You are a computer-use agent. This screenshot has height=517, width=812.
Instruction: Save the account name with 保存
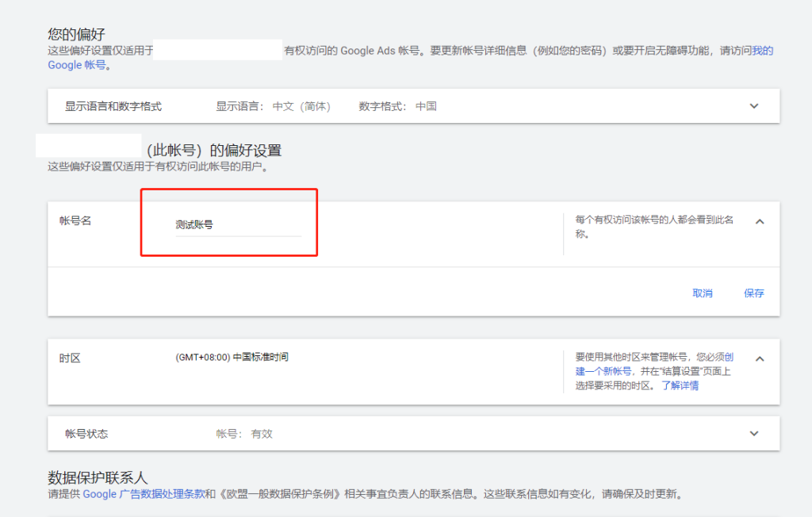[x=753, y=293]
